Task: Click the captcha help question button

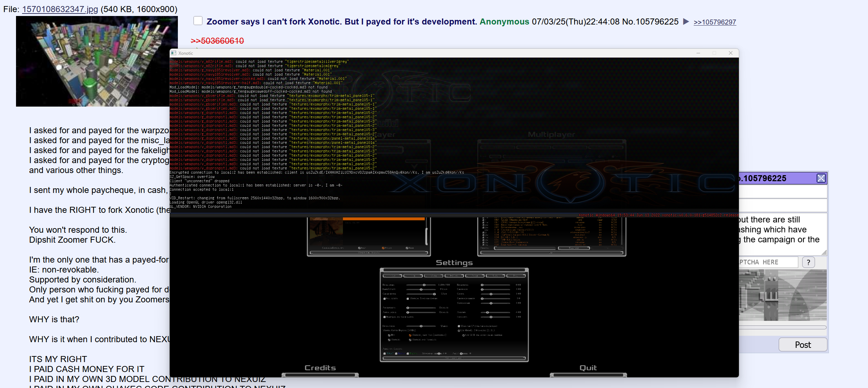Action: pyautogui.click(x=808, y=262)
